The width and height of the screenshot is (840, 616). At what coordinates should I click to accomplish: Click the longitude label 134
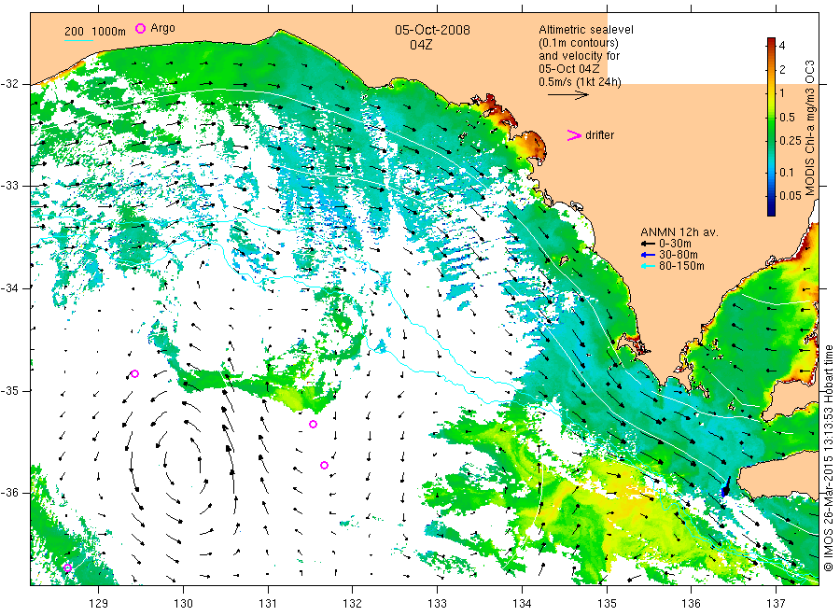522,604
